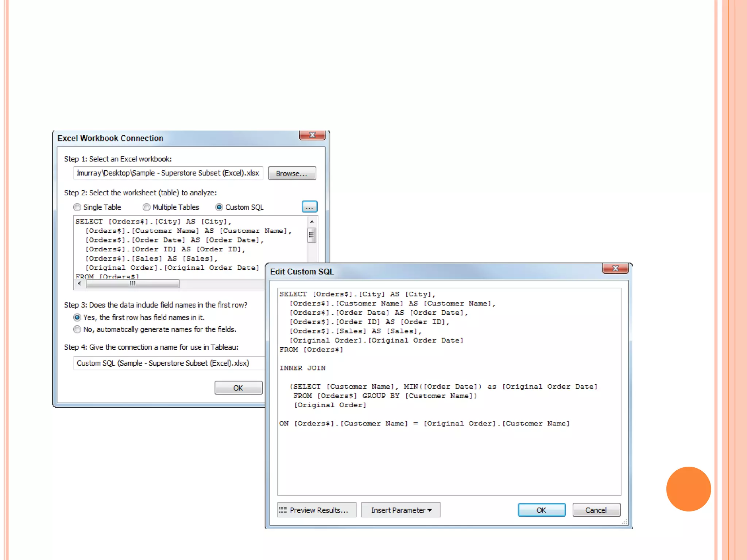Select the Single Table option
Image resolution: width=747 pixels, height=560 pixels.
[x=77, y=207]
